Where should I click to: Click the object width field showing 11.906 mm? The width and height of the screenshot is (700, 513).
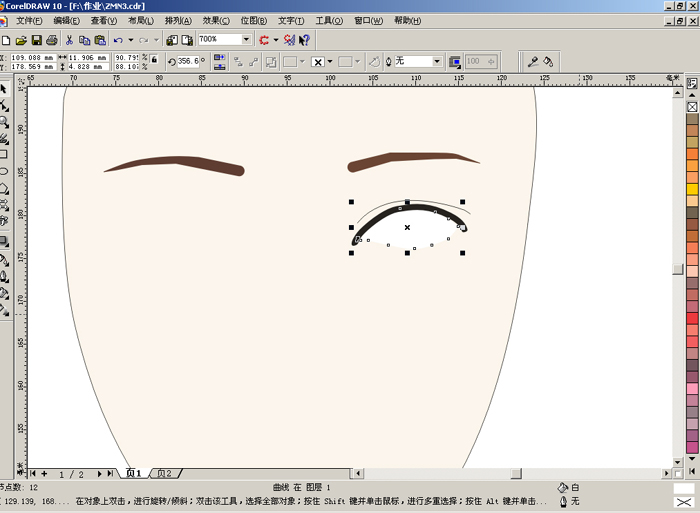coord(89,57)
